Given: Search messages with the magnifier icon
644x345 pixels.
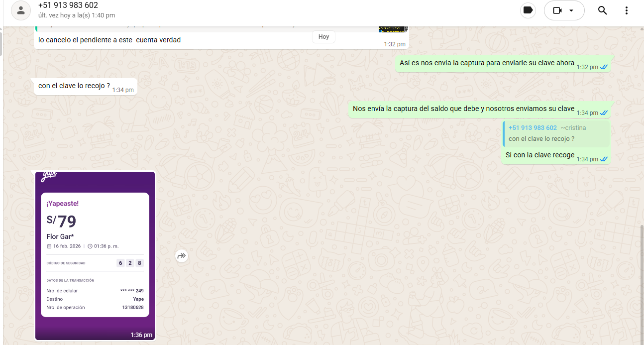Looking at the screenshot, I should [x=602, y=10].
